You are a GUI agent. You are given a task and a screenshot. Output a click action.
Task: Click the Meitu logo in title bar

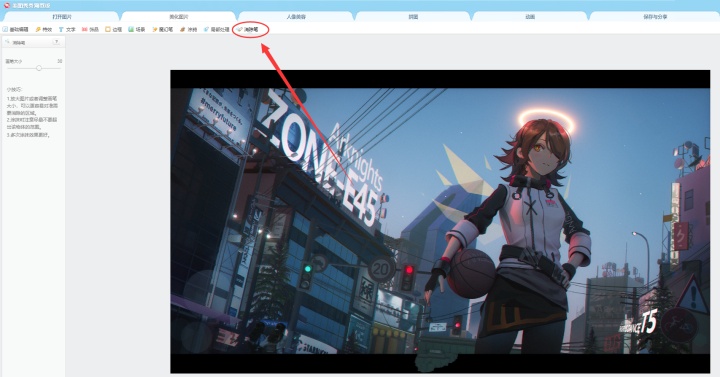[6, 5]
